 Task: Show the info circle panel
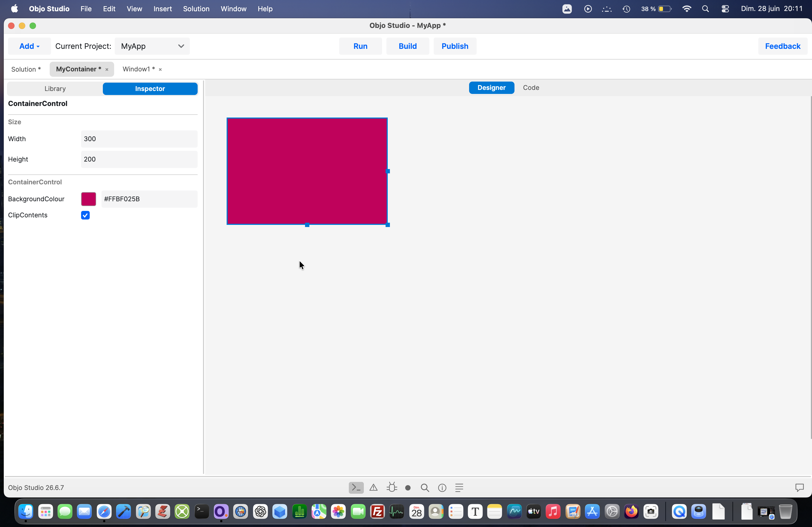(x=442, y=488)
